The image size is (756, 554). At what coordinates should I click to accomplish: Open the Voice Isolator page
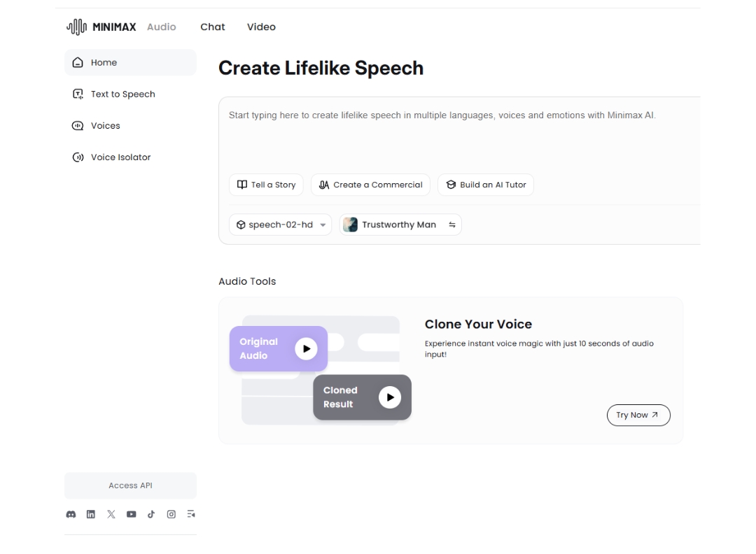point(120,157)
